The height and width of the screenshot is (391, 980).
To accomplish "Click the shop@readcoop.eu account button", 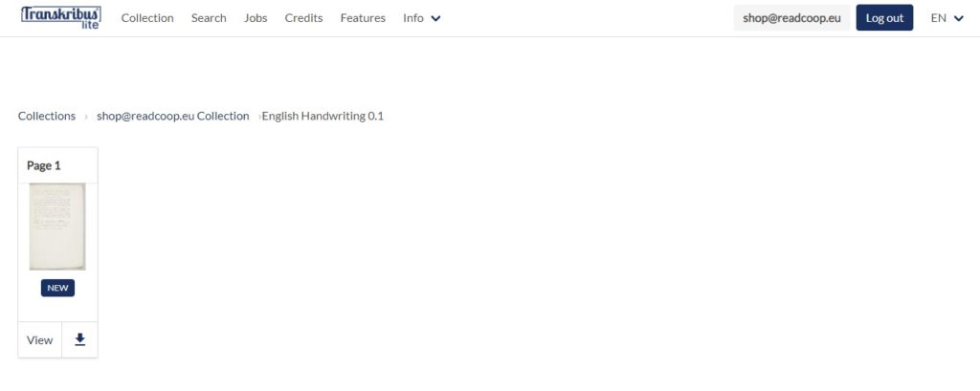I will tap(791, 17).
